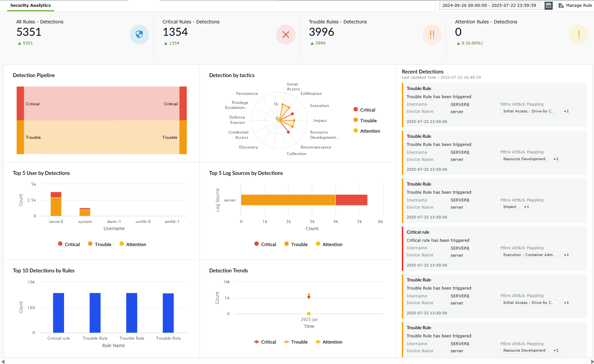The image size is (594, 364).
Task: Click the shield icon on All Rules card
Action: pos(139,34)
